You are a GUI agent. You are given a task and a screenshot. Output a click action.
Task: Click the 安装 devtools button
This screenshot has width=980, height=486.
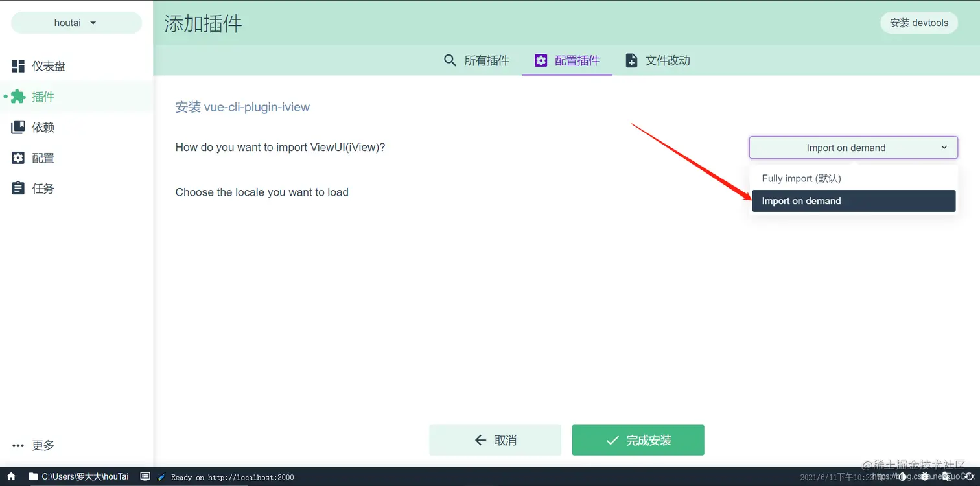pyautogui.click(x=918, y=22)
